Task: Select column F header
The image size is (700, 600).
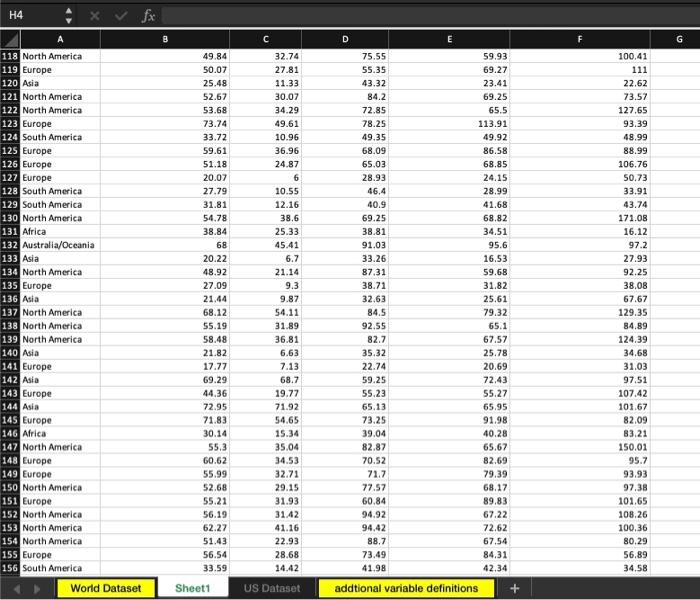Action: point(580,39)
